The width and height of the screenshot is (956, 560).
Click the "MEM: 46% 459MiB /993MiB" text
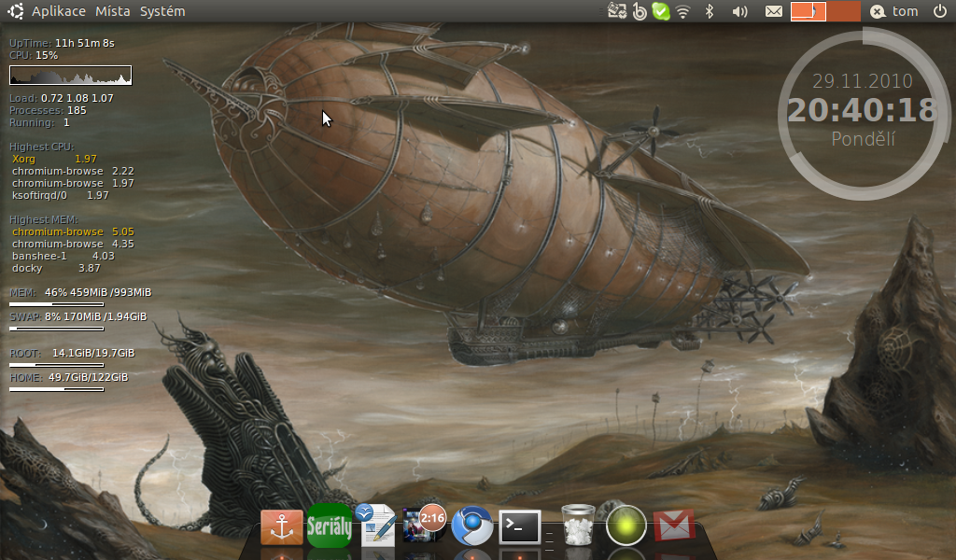click(80, 292)
